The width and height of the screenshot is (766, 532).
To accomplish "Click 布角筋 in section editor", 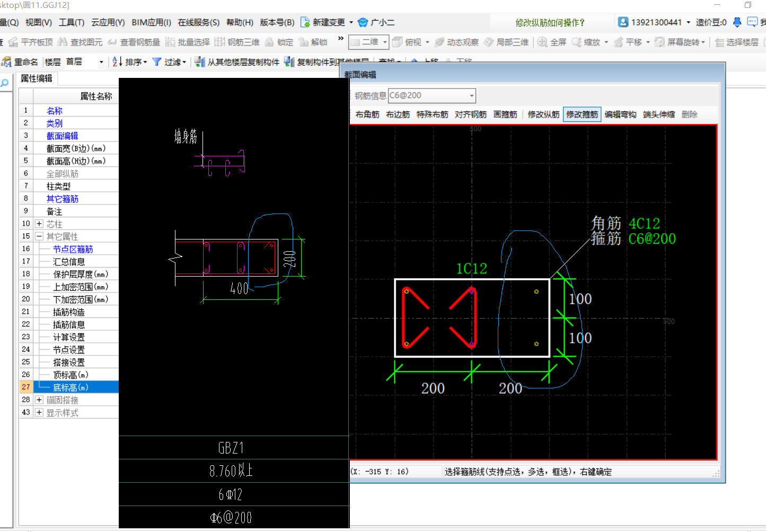I will (x=367, y=114).
